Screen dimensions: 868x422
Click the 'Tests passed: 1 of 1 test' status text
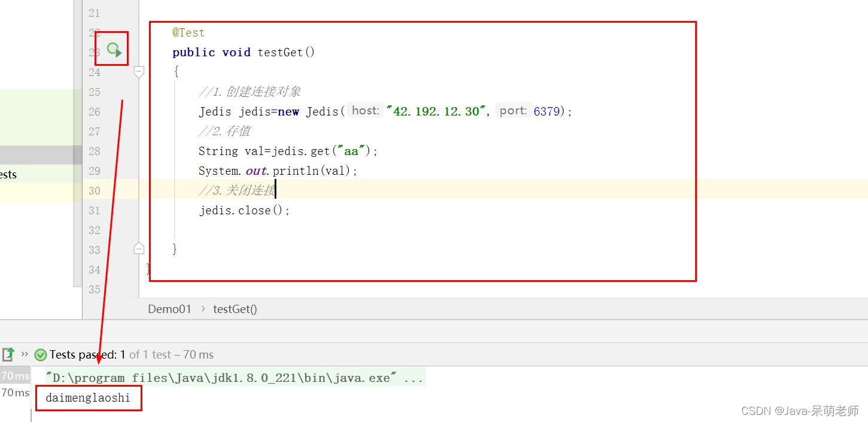[x=132, y=354]
